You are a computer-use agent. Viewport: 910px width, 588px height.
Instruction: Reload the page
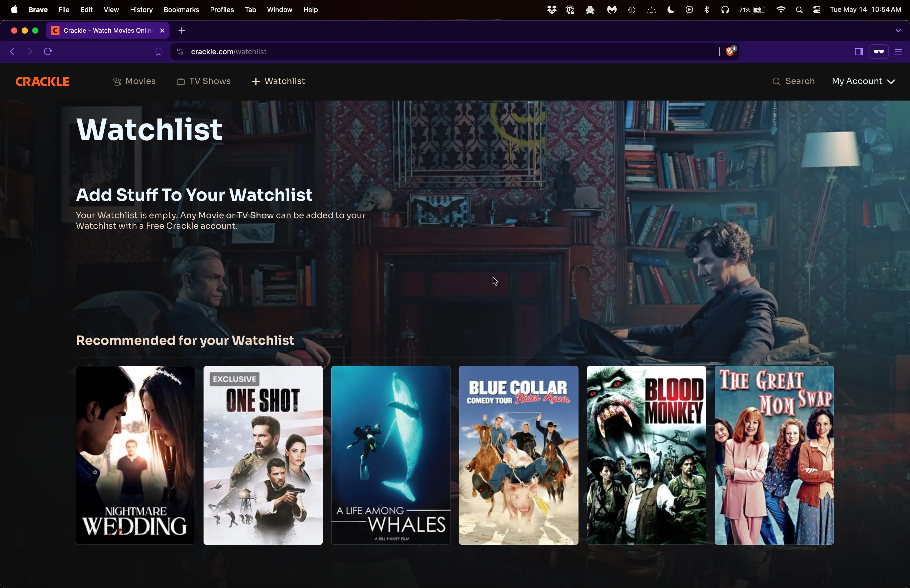pos(48,52)
